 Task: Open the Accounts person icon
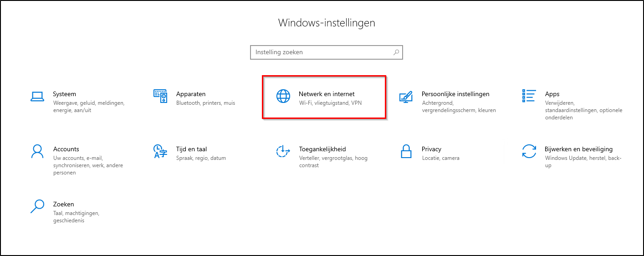click(37, 151)
